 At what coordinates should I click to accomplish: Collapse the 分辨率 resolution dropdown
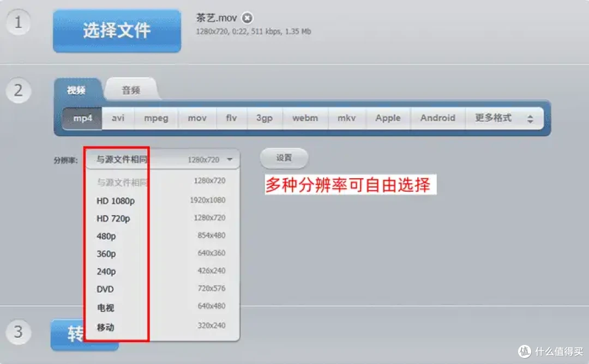coord(163,160)
